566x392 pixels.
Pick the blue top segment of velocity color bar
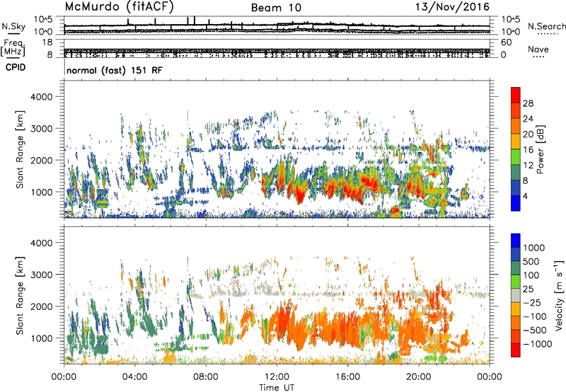tap(516, 241)
